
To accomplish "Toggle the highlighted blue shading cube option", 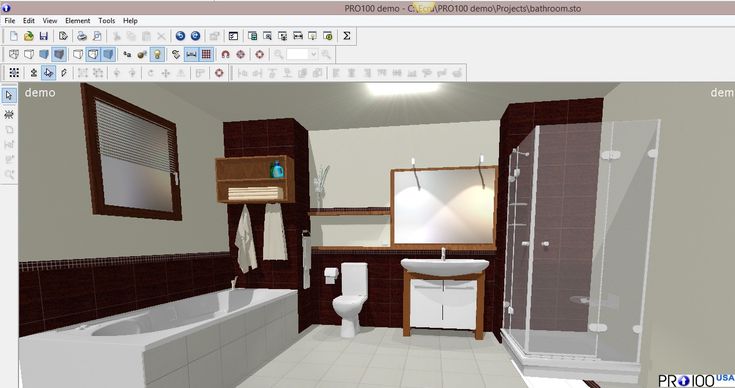I will coord(108,54).
